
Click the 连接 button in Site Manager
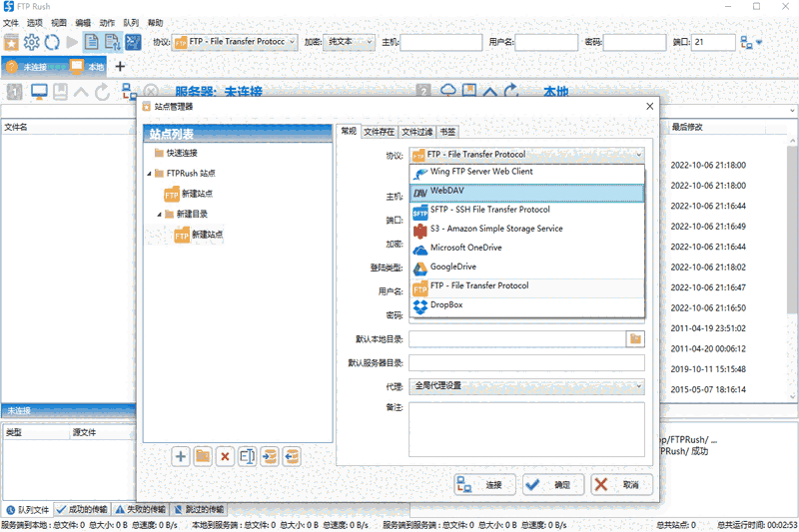(x=484, y=485)
